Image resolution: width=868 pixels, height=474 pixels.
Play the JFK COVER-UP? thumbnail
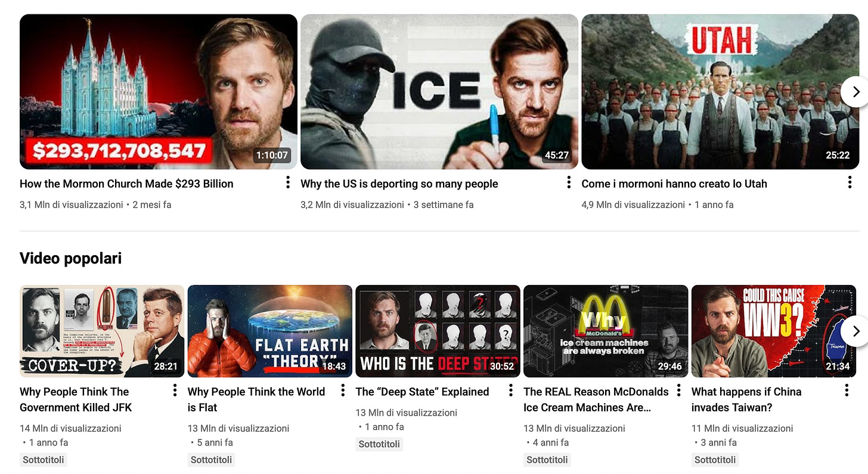tap(102, 331)
